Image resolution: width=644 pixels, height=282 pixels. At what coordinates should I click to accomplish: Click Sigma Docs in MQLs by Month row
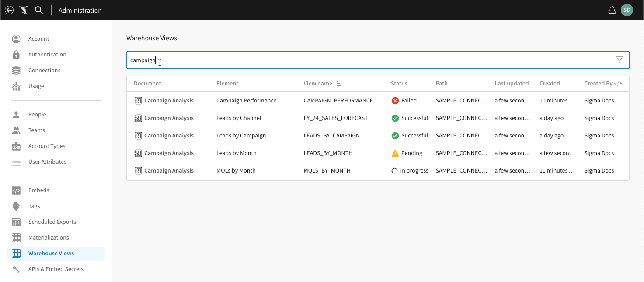(x=599, y=171)
